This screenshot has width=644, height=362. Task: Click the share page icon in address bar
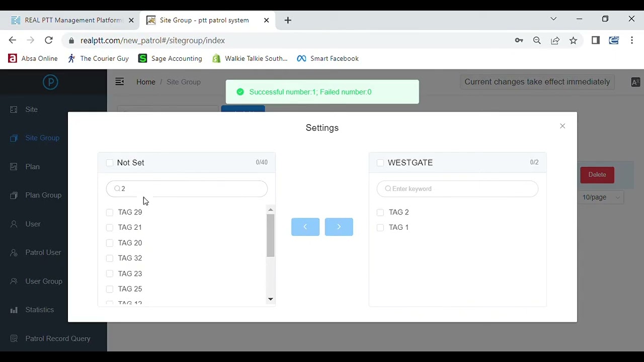tap(555, 40)
